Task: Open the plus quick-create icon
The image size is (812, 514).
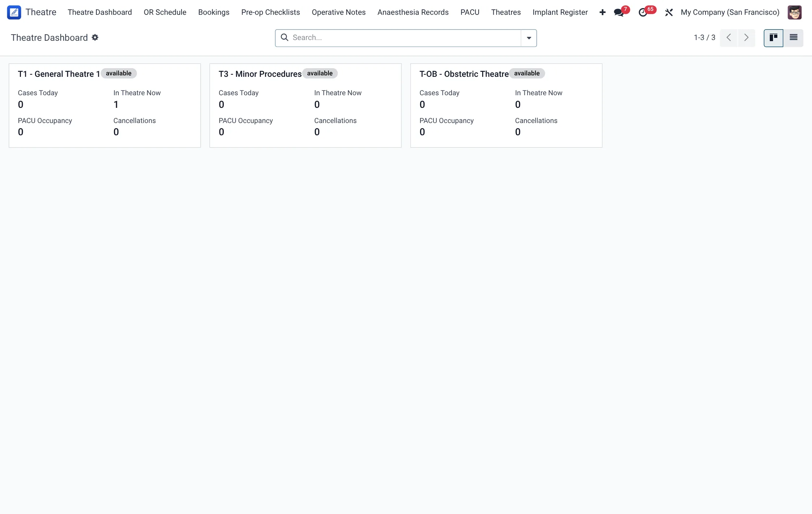Action: pyautogui.click(x=602, y=12)
